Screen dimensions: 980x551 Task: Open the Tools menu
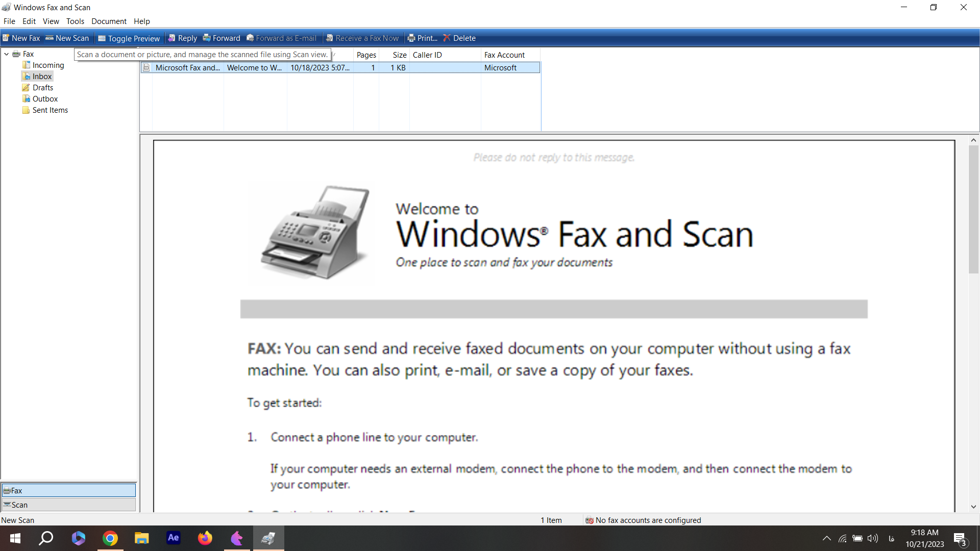point(75,21)
